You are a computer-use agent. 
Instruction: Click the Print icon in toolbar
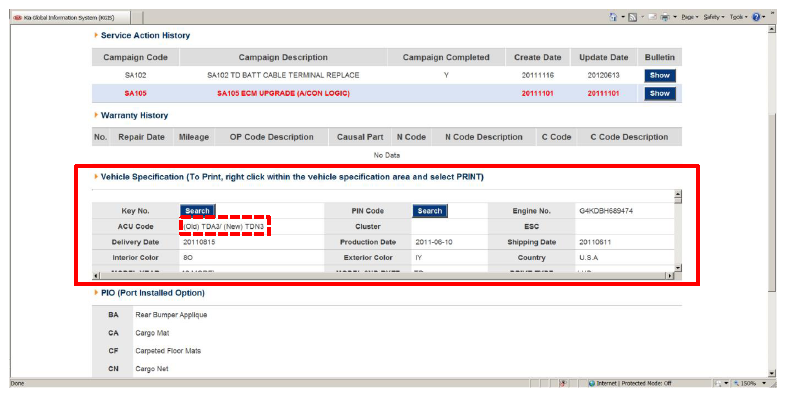pyautogui.click(x=665, y=17)
